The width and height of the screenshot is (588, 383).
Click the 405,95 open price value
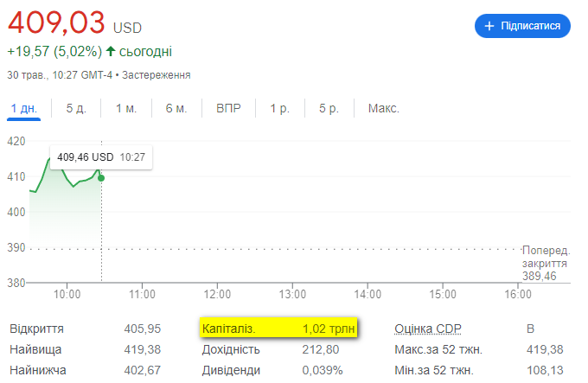(x=143, y=329)
